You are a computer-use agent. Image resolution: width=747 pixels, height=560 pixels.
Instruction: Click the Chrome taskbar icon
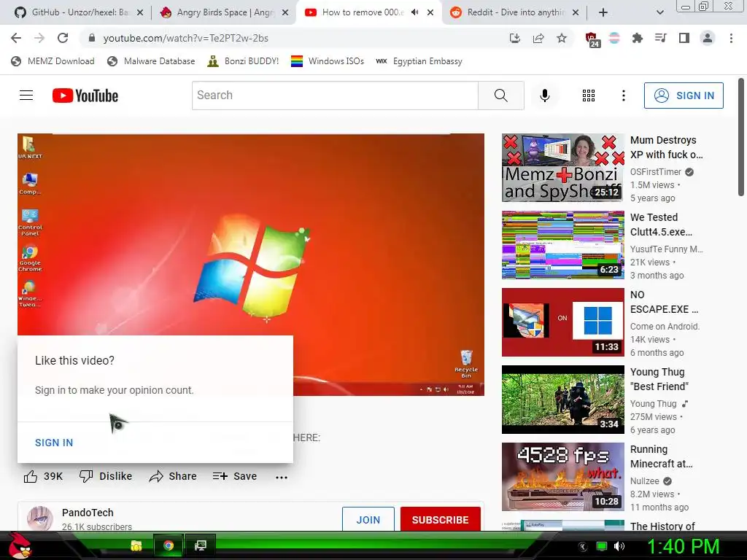pyautogui.click(x=169, y=545)
